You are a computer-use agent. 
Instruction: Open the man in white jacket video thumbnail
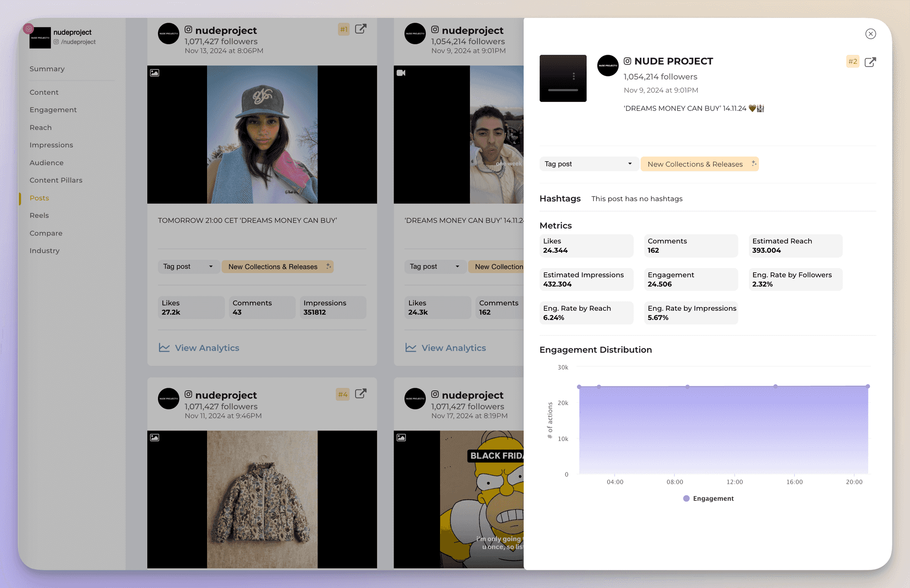coord(459,135)
